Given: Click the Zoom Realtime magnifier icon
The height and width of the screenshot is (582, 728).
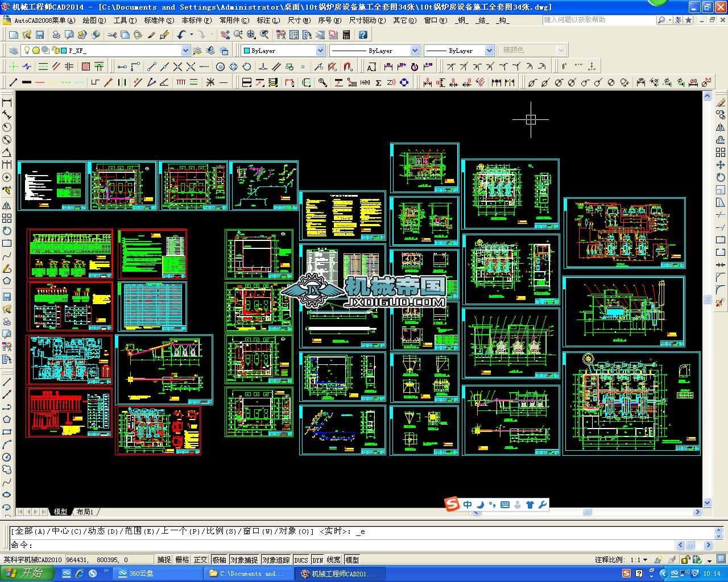Looking at the screenshot, I should click(x=238, y=35).
